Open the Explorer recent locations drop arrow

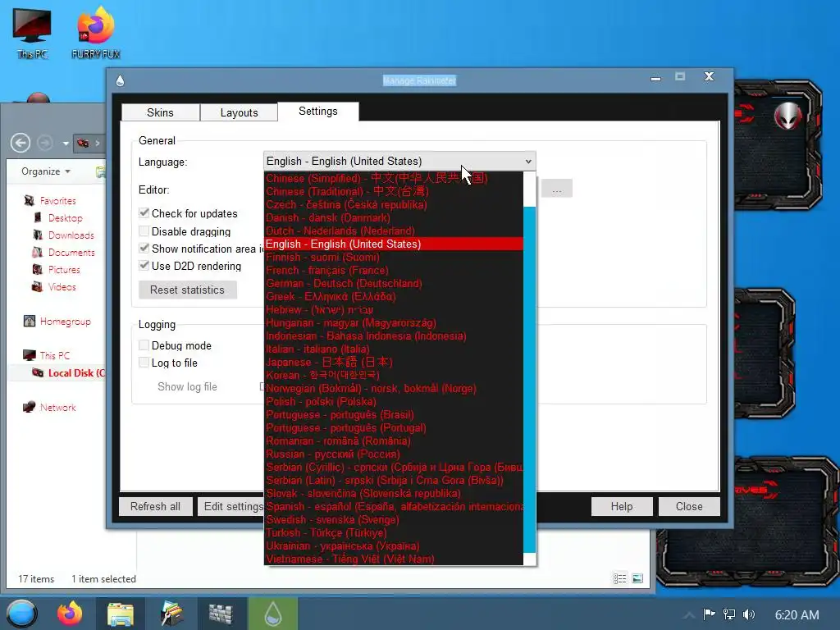coord(66,143)
